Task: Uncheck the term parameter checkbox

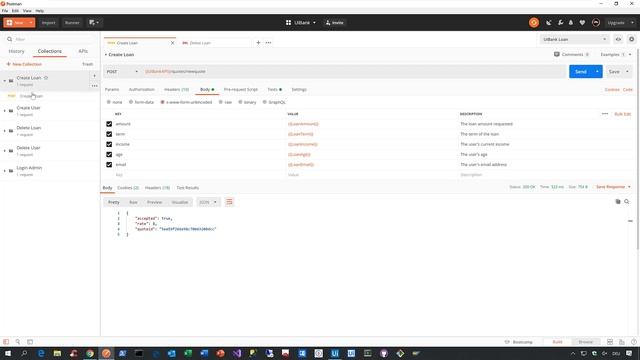Action: click(x=109, y=134)
